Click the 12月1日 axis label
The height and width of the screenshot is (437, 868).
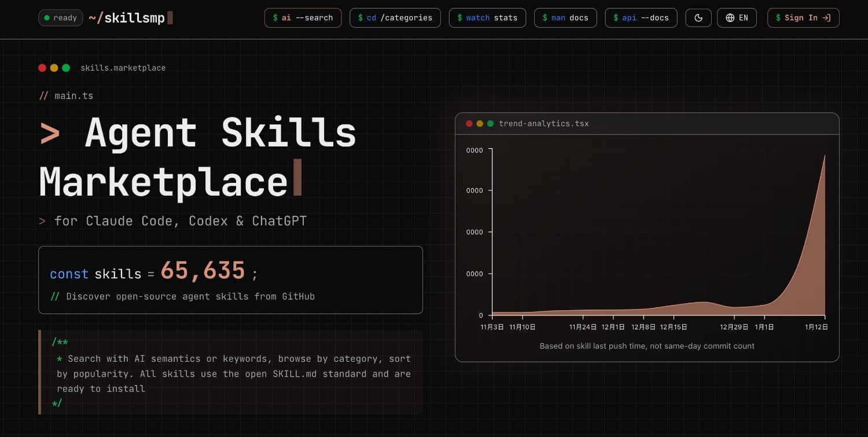tap(613, 327)
